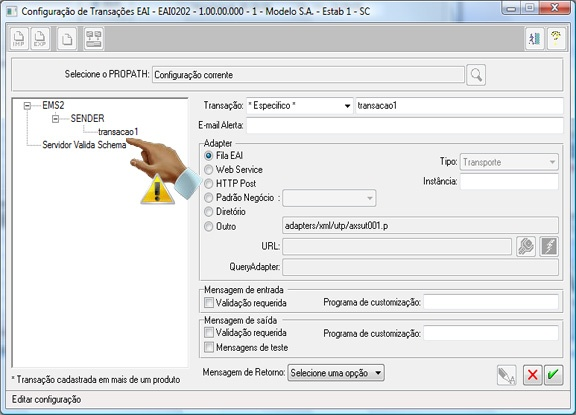Click the network configuration toolbar icon
576x415 pixels.
pyautogui.click(x=94, y=38)
